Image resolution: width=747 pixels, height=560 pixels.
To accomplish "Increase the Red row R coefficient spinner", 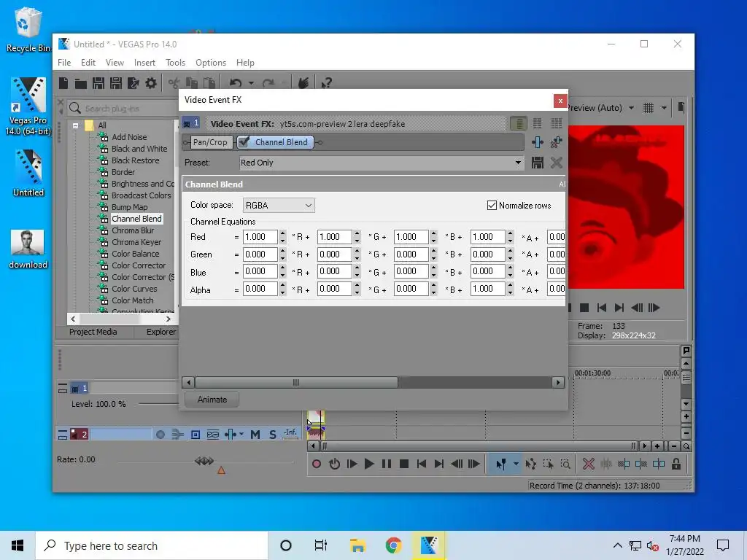I will [282, 233].
